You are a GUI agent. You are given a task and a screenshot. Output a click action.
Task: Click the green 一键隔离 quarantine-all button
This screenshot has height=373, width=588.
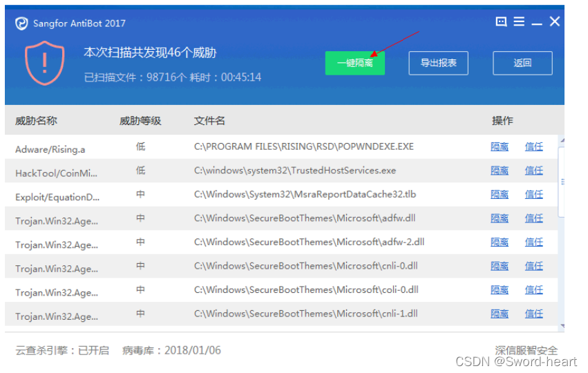pos(354,63)
